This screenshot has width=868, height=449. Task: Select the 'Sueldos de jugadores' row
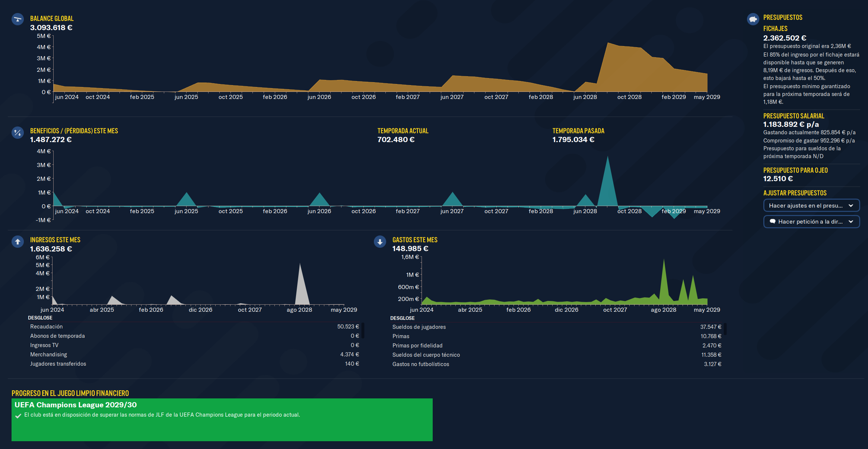(557, 327)
